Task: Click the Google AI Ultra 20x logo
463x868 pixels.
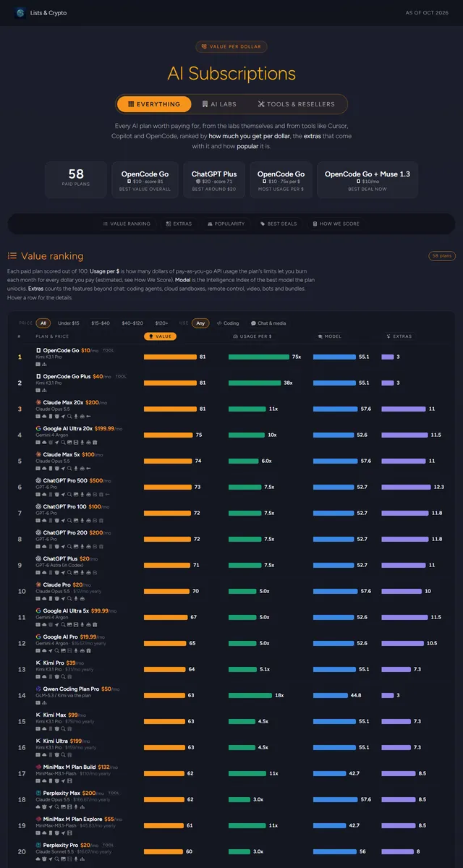Action: (x=38, y=428)
